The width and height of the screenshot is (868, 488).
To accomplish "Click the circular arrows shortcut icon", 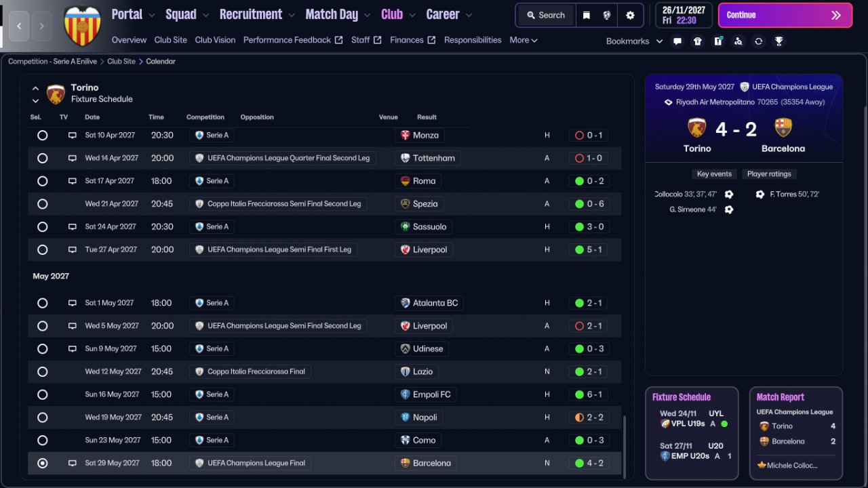I will click(x=759, y=41).
